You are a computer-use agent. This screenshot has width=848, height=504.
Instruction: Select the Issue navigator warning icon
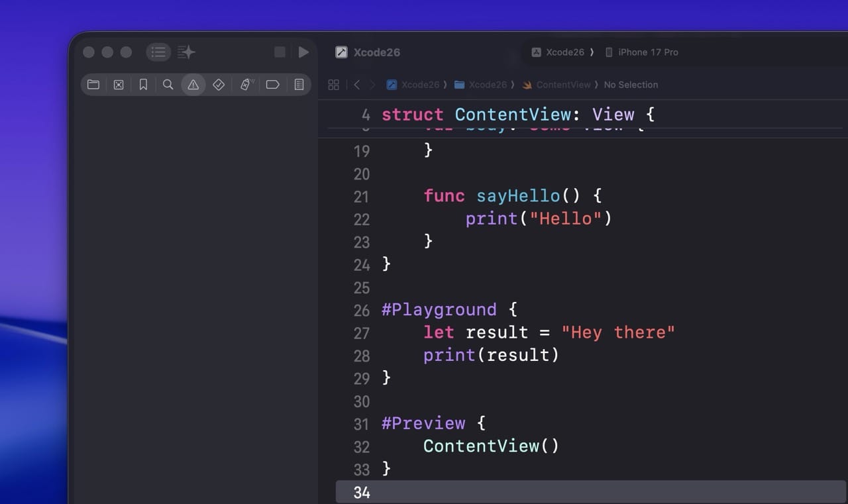(193, 85)
